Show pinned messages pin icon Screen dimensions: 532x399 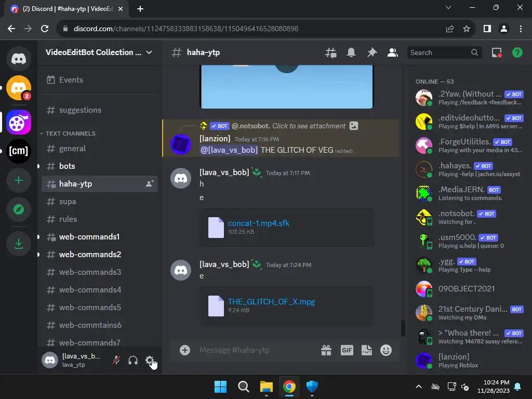click(x=372, y=52)
